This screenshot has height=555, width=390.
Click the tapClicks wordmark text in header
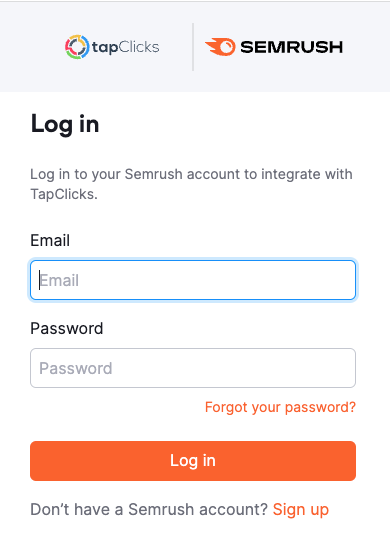[x=126, y=47]
